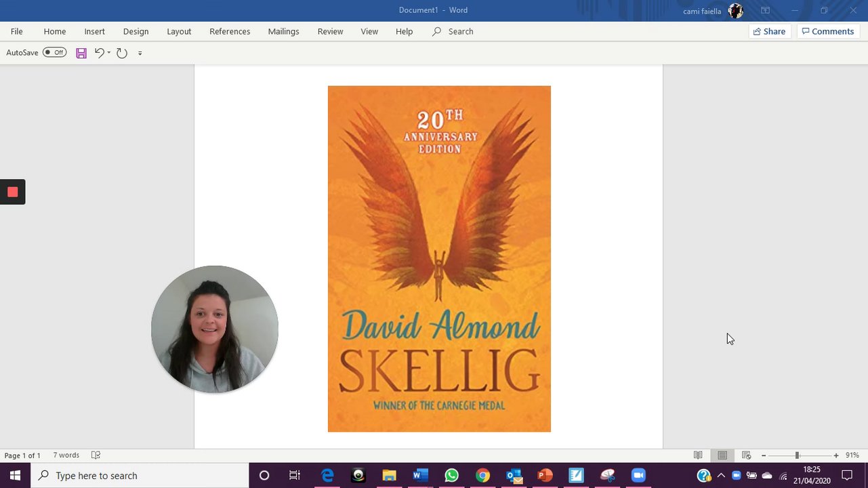Open the Windows notification center
This screenshot has width=868, height=488.
[x=847, y=475]
